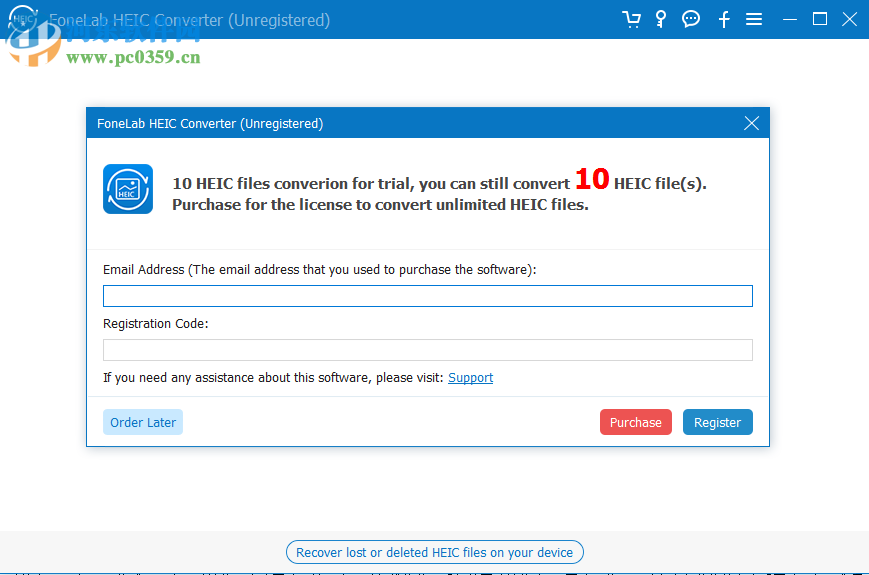Image resolution: width=869 pixels, height=575 pixels.
Task: Open the shopping cart purchase icon
Action: (x=631, y=19)
